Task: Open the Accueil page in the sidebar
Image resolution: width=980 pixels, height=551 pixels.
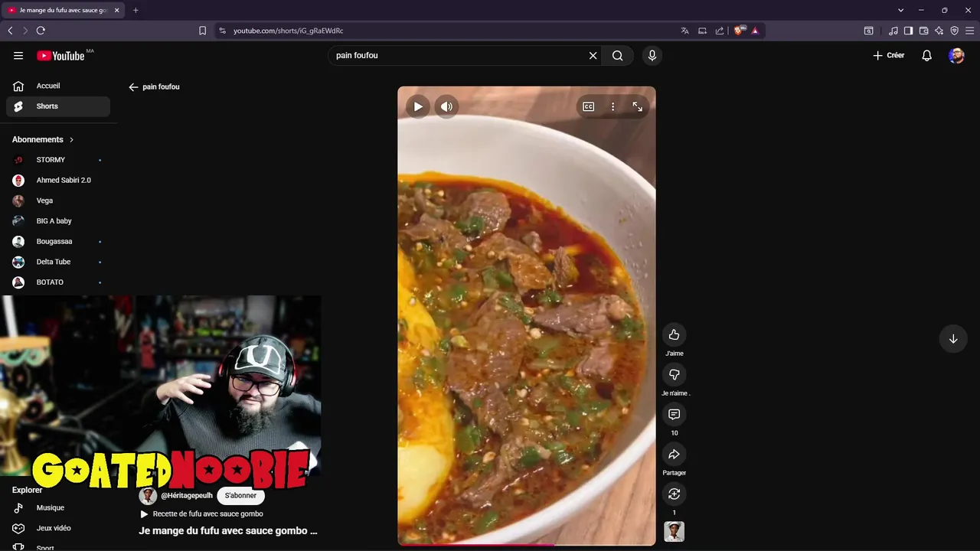Action: pyautogui.click(x=58, y=86)
